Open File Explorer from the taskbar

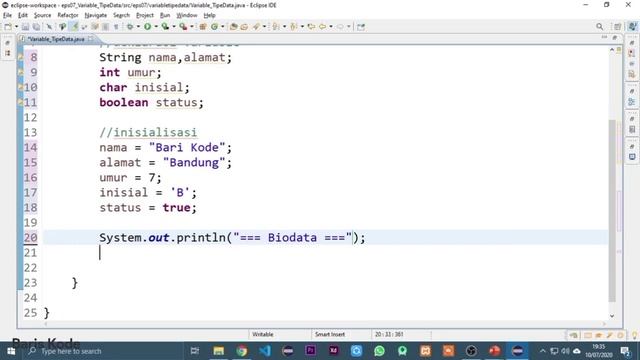[218, 351]
